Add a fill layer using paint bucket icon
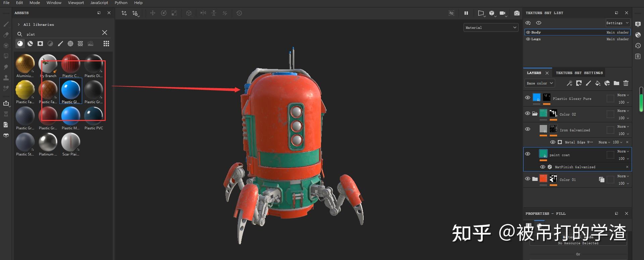Screen dimensions: 644x260 [x=598, y=83]
